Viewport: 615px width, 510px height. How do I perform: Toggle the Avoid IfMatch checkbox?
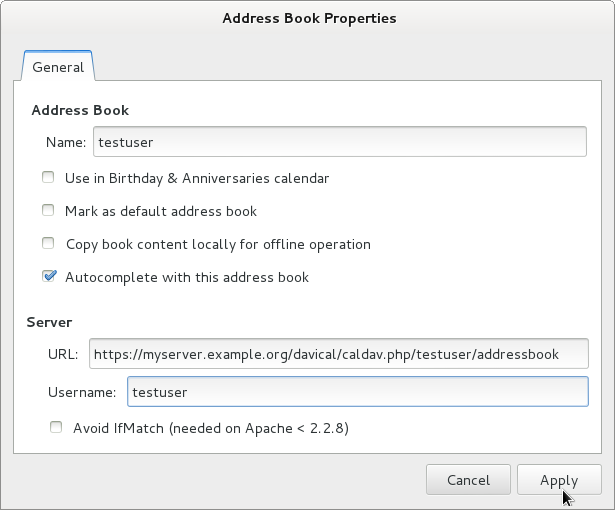click(56, 427)
